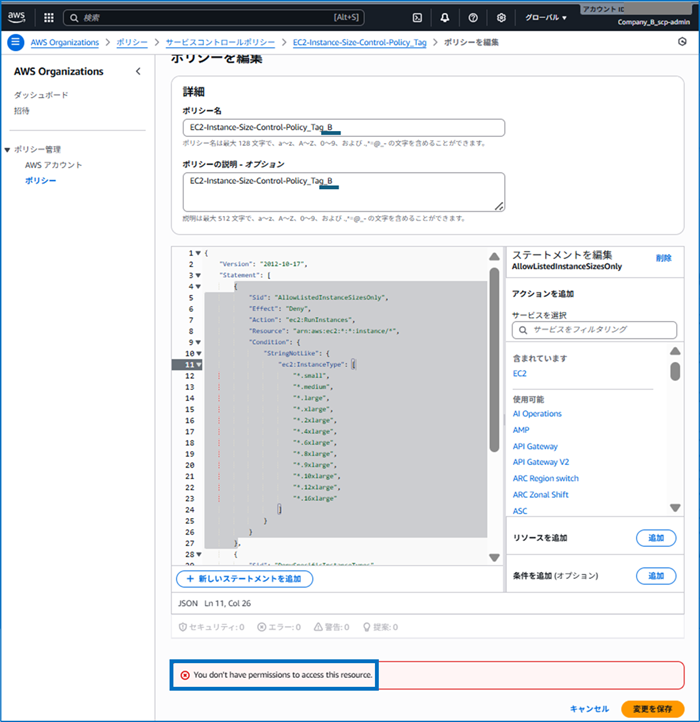
Task: Click 追加 next to リソースを追加
Action: 656,538
